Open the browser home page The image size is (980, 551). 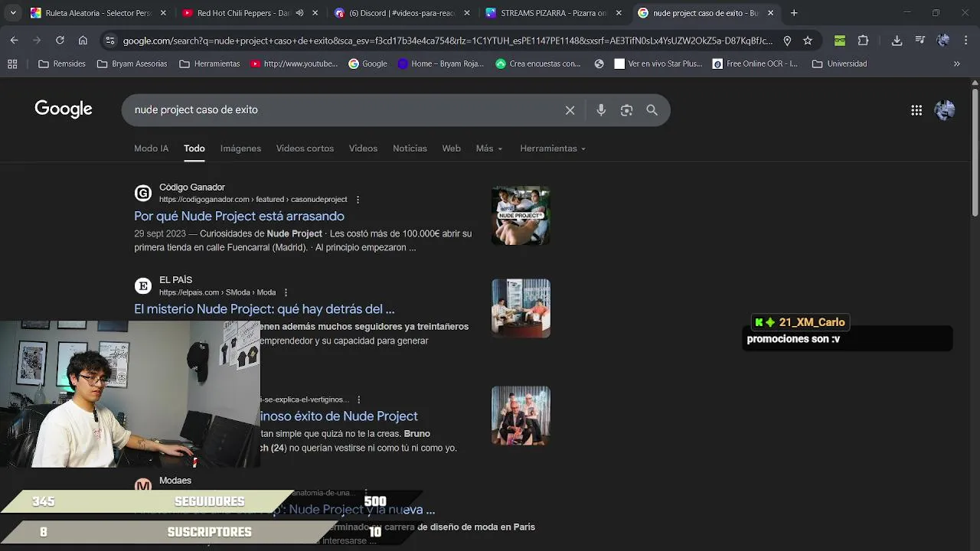point(83,41)
